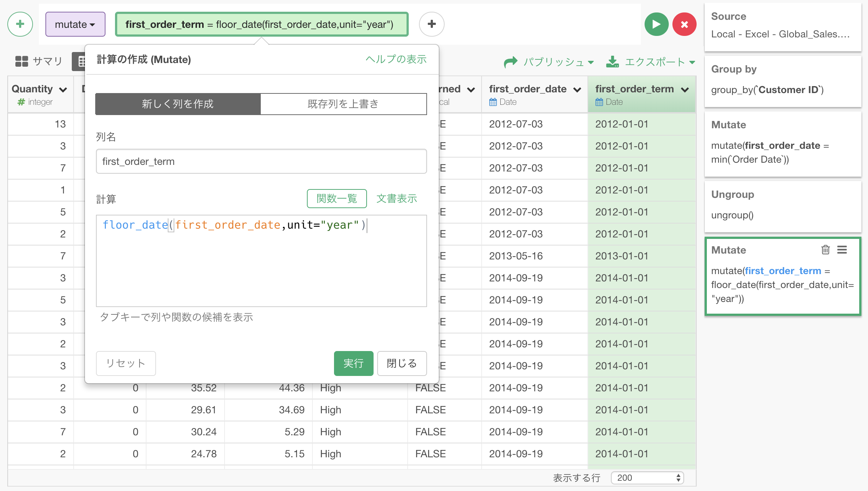Open the table view tab icon
The width and height of the screenshot is (868, 491).
[x=79, y=61]
